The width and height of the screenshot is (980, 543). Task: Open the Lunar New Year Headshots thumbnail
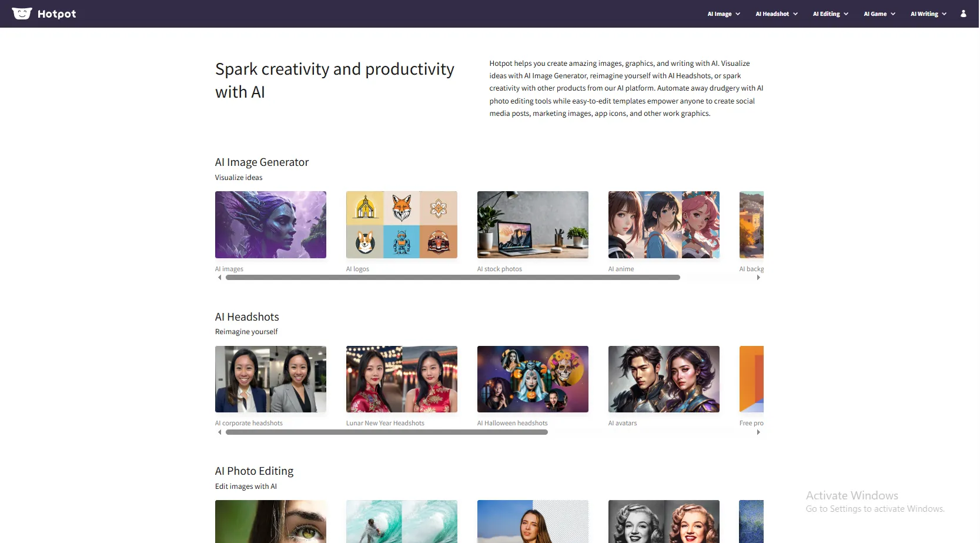402,379
